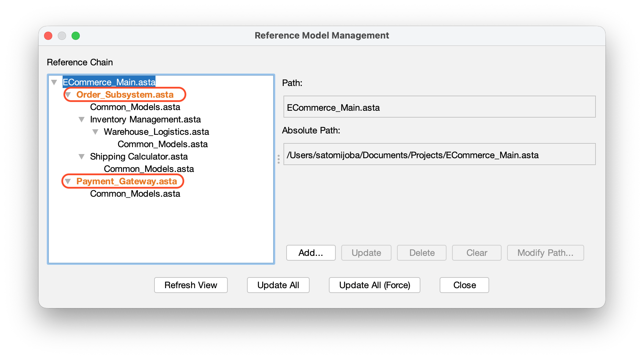The image size is (644, 359).
Task: Open Modify Path... dialog
Action: pos(545,253)
